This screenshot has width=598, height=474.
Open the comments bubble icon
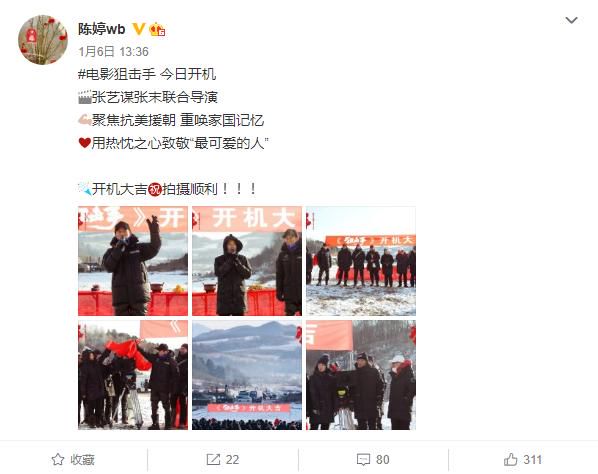[x=363, y=460]
